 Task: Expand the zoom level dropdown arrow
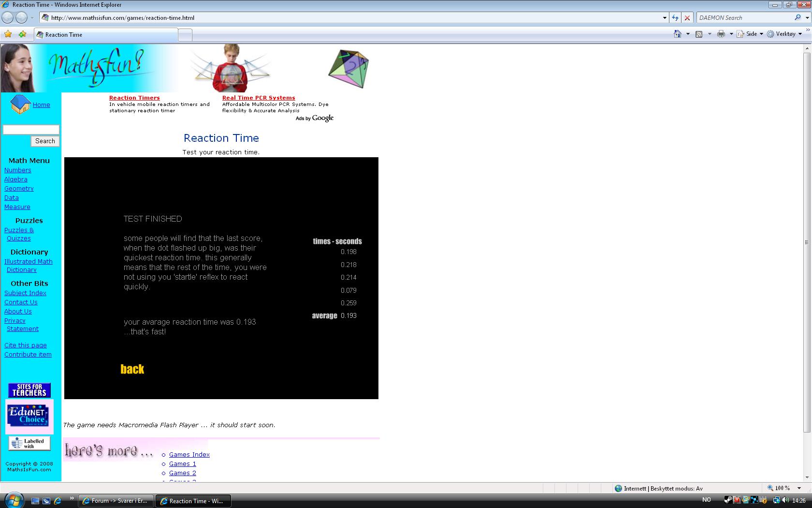[799, 488]
